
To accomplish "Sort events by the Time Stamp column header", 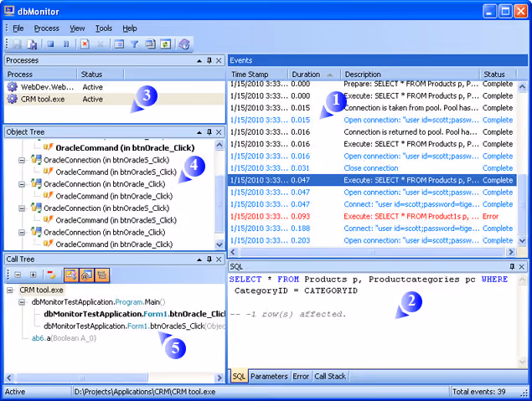I will pos(258,75).
